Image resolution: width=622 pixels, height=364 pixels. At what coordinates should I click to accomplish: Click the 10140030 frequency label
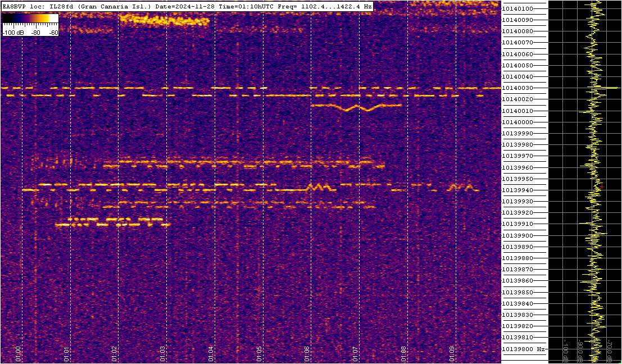[517, 88]
